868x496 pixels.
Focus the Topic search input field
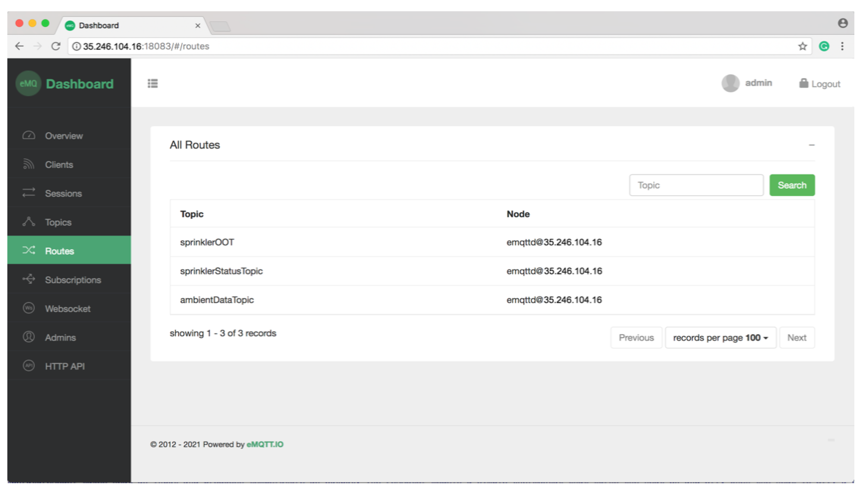tap(696, 185)
